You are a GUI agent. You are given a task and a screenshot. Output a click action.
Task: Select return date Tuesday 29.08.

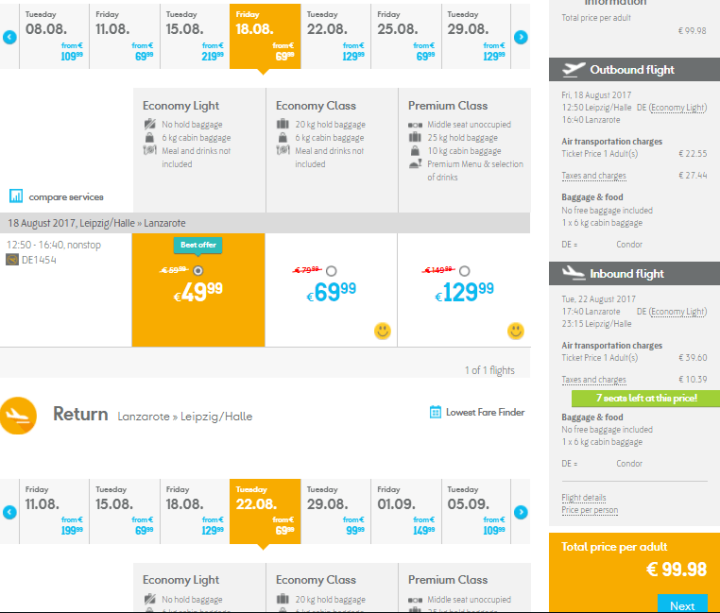click(x=335, y=511)
